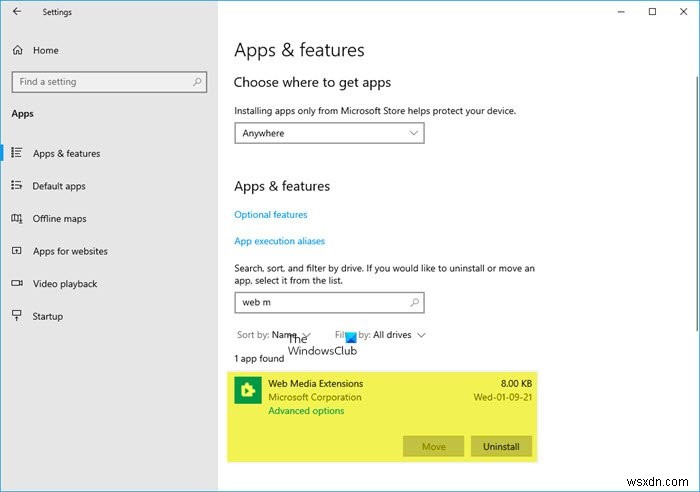Open the Filter by All drives dropdown
The image size is (700, 492).
(380, 335)
